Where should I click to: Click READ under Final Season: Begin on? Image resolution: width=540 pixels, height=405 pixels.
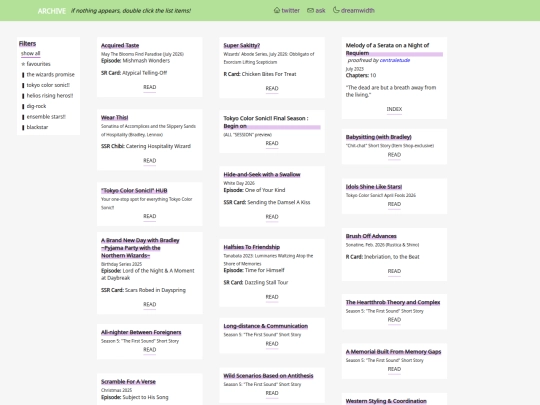(272, 143)
